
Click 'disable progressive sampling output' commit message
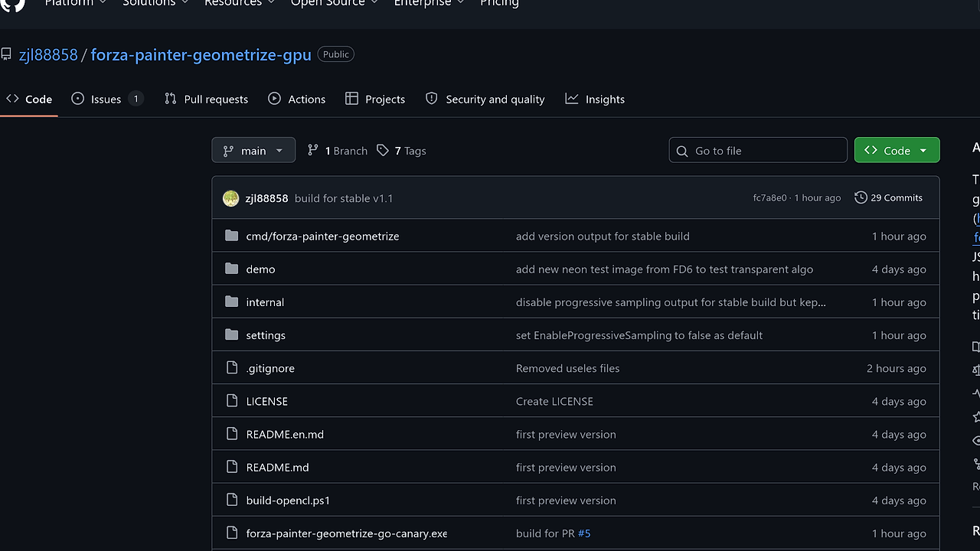[671, 302]
